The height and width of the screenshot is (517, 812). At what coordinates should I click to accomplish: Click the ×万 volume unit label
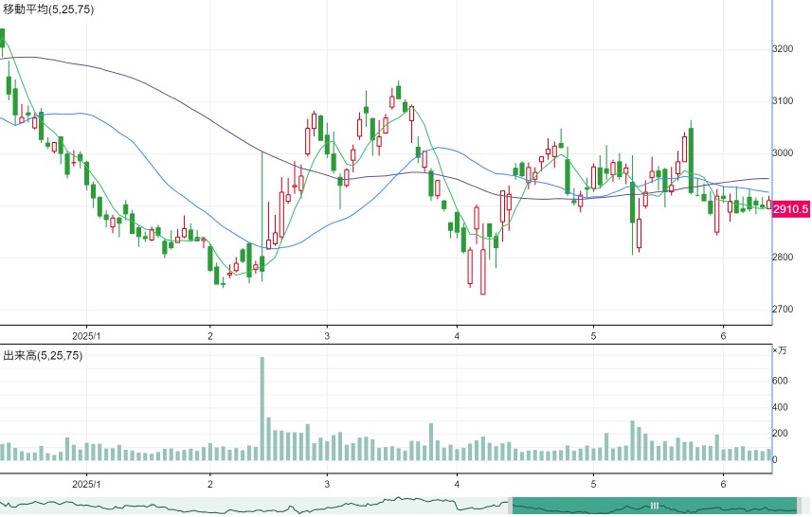coord(780,350)
